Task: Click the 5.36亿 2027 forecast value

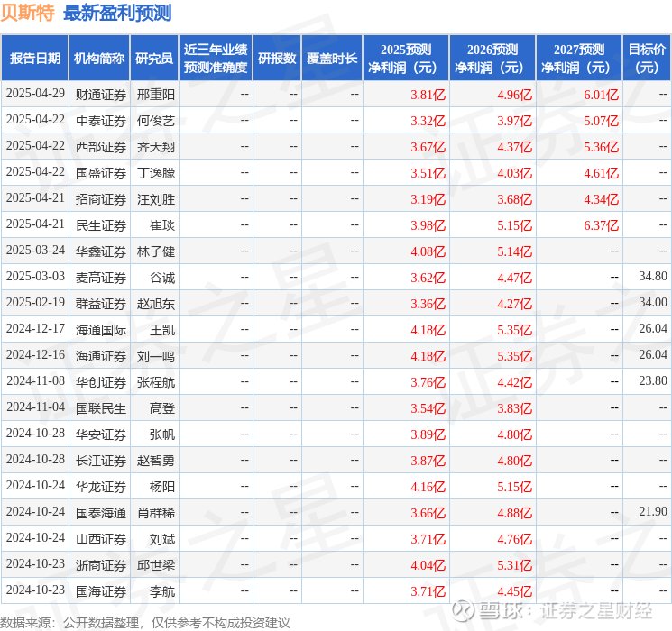Action: coord(601,147)
